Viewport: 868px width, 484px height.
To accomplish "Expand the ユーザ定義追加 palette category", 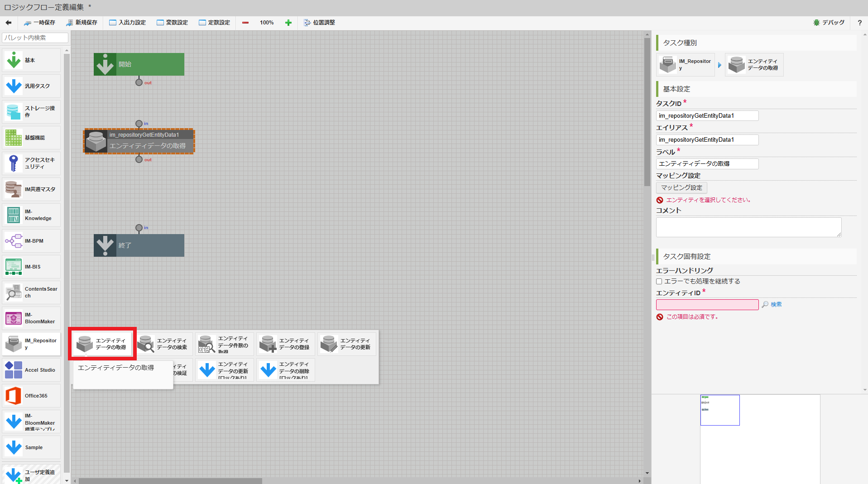I will coord(30,474).
